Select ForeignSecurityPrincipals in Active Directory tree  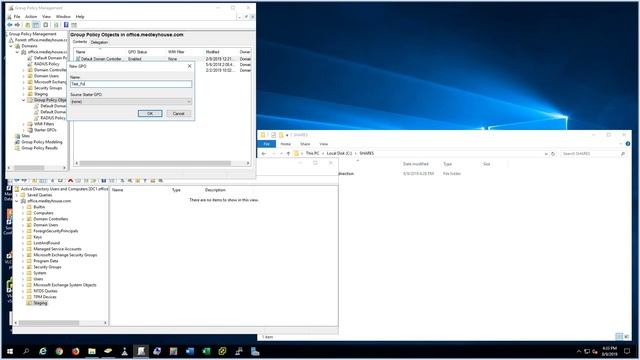[56, 231]
